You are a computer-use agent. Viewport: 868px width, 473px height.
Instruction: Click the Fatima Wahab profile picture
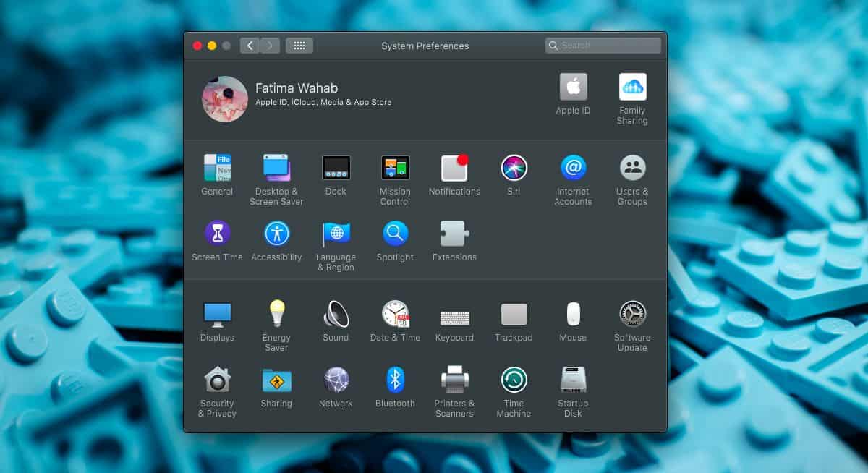pyautogui.click(x=225, y=98)
